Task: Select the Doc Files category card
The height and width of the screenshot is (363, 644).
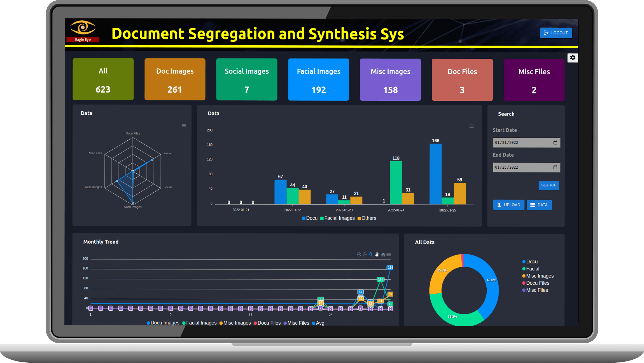Action: [462, 80]
